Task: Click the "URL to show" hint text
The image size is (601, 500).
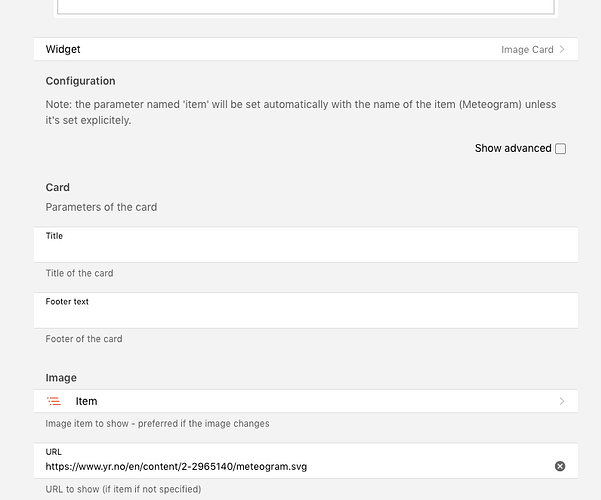Action: click(123, 489)
